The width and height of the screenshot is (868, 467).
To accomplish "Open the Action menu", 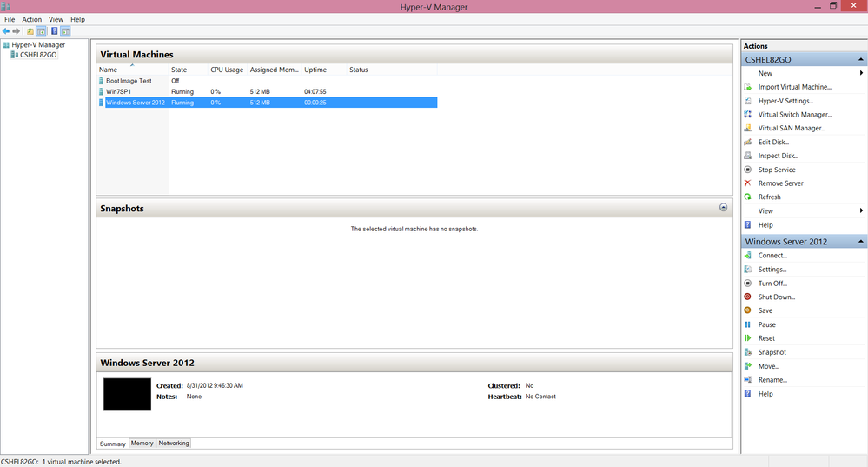I will (x=31, y=19).
